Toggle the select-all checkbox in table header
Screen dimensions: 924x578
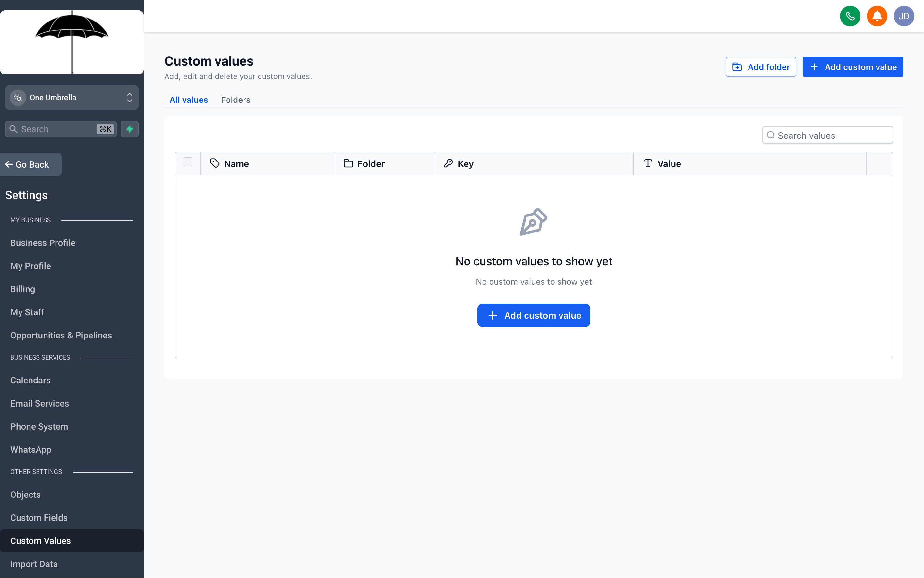[188, 162]
